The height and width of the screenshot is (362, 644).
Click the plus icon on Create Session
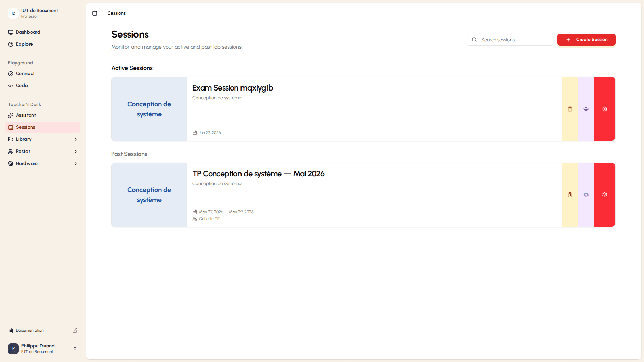568,40
